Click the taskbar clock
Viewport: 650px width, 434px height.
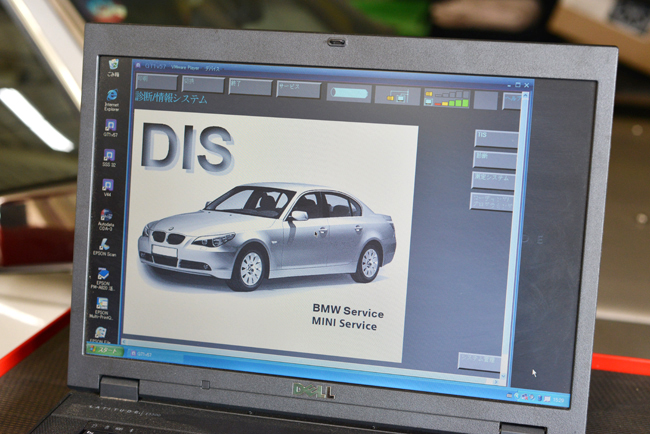(x=558, y=400)
